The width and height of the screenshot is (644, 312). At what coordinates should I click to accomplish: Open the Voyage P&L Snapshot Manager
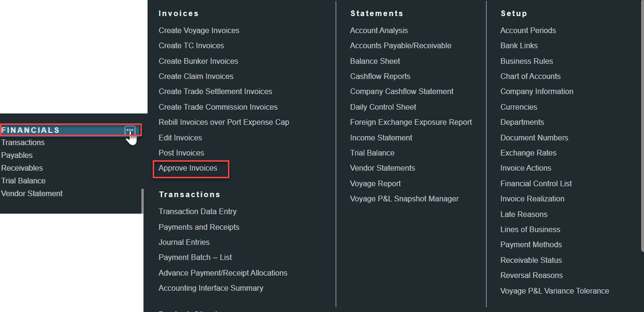(x=404, y=199)
